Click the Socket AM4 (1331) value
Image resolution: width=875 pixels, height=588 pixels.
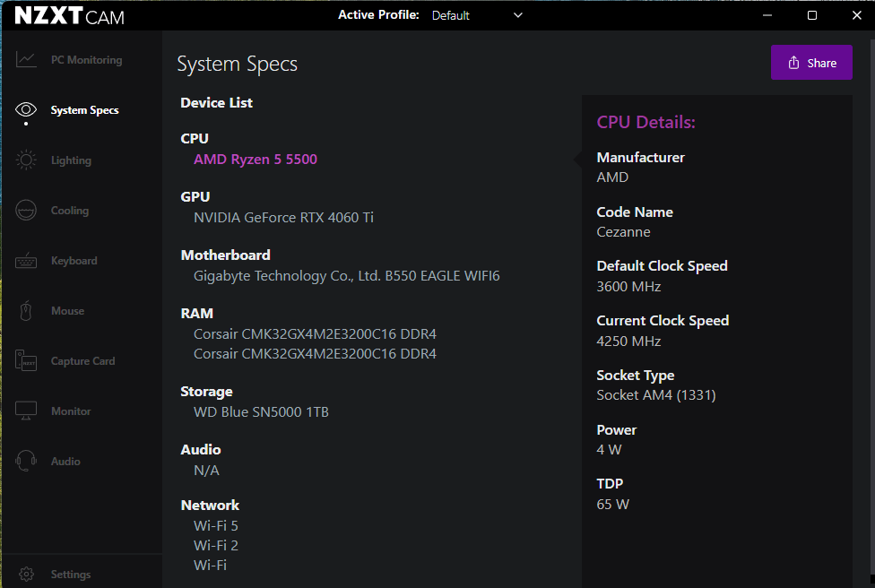[x=656, y=395]
